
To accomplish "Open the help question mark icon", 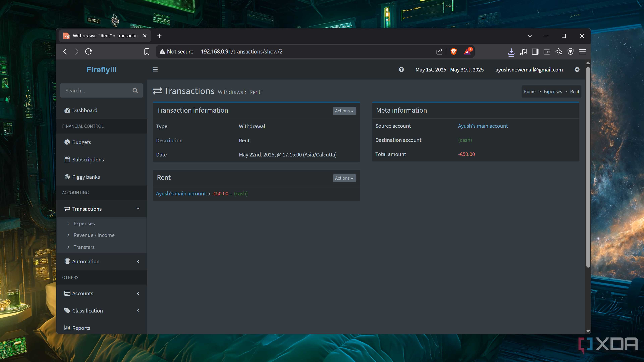I will pos(401,69).
